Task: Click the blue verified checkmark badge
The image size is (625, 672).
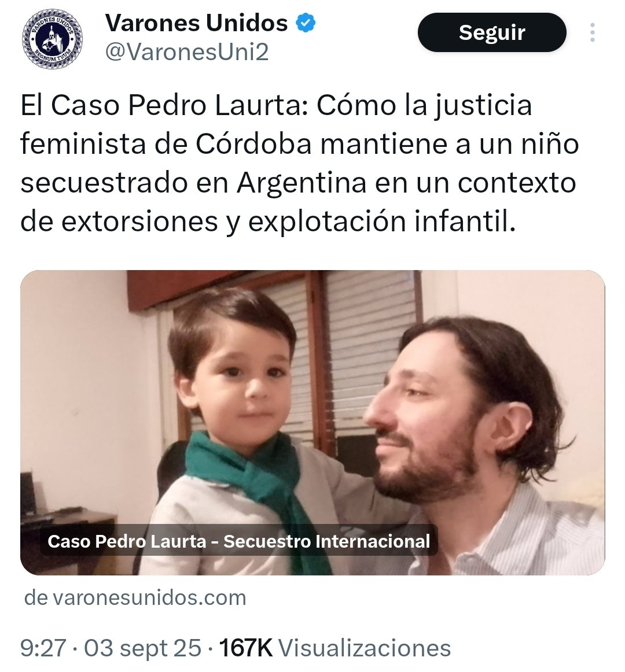Action: coord(306,23)
